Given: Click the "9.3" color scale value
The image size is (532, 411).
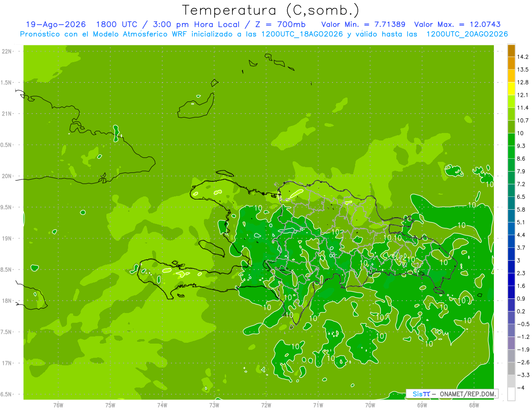Looking at the screenshot, I should (521, 146).
